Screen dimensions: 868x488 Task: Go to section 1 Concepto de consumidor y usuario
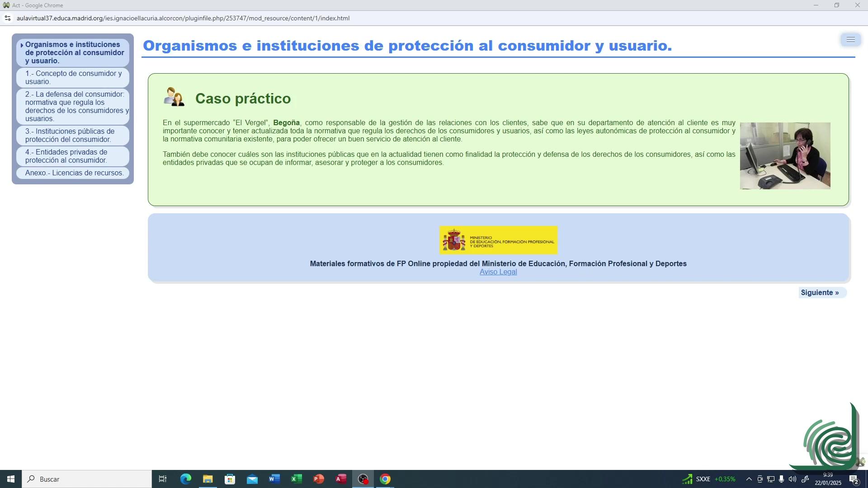pos(73,77)
